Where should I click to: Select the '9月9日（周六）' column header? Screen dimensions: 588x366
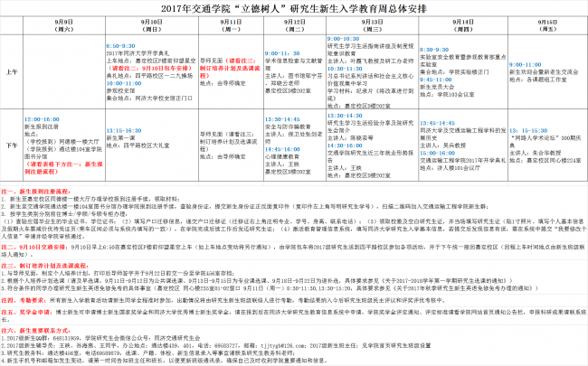pyautogui.click(x=64, y=25)
